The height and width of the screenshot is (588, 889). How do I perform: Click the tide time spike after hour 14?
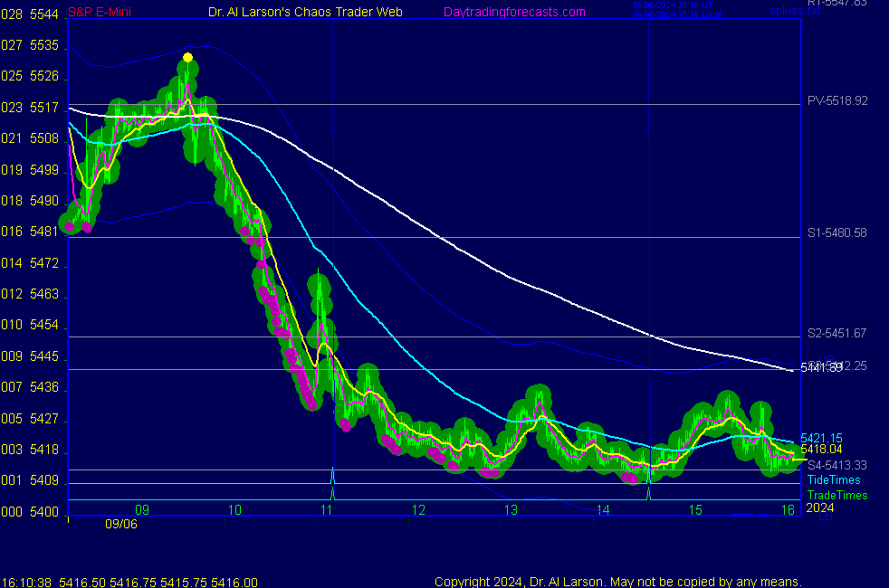click(x=648, y=475)
